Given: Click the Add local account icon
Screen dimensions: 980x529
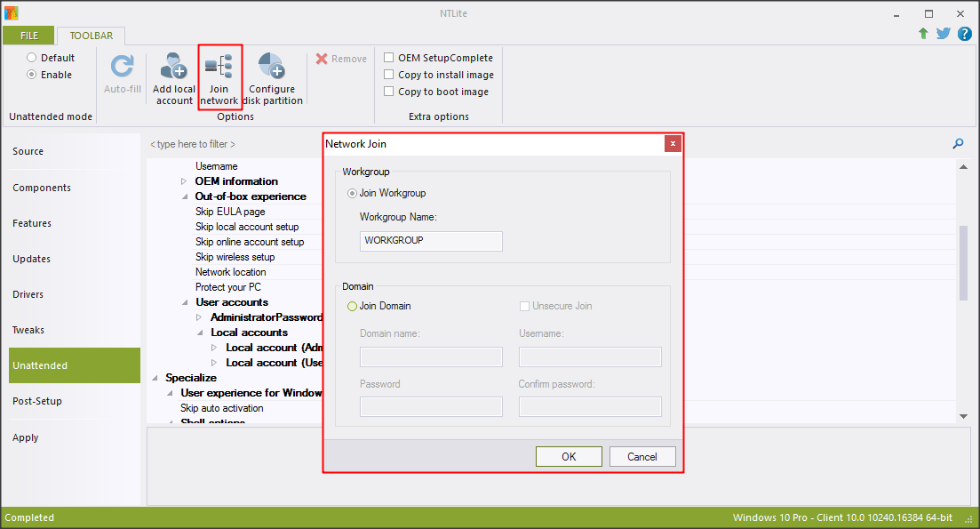Looking at the screenshot, I should pyautogui.click(x=173, y=67).
